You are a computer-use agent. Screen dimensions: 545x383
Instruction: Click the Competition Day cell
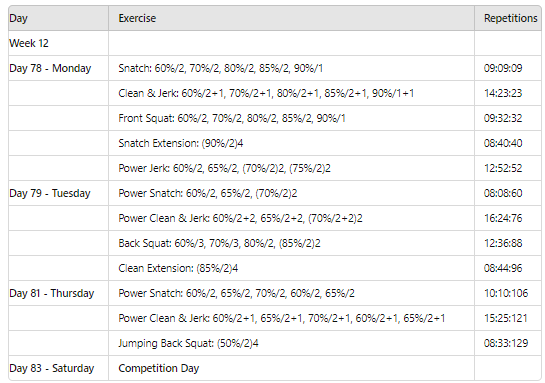[291, 368]
